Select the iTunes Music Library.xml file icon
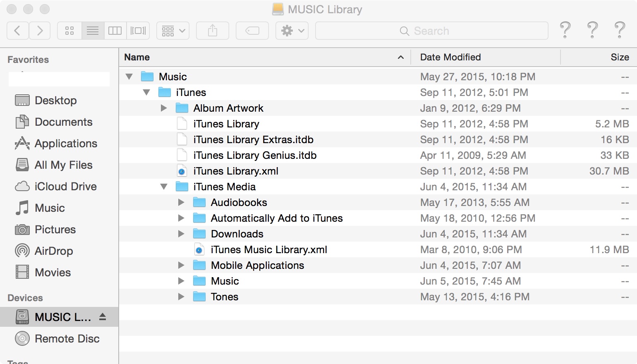This screenshot has width=637, height=364. [199, 249]
